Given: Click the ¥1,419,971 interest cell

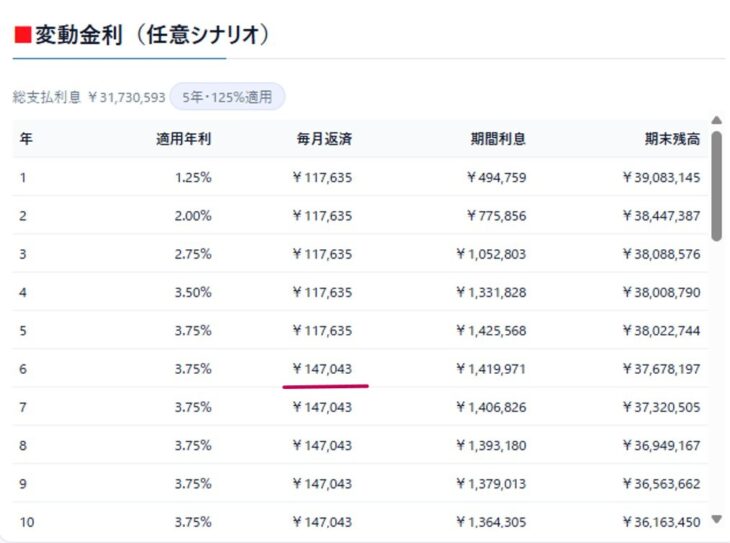Looking at the screenshot, I should tap(491, 369).
